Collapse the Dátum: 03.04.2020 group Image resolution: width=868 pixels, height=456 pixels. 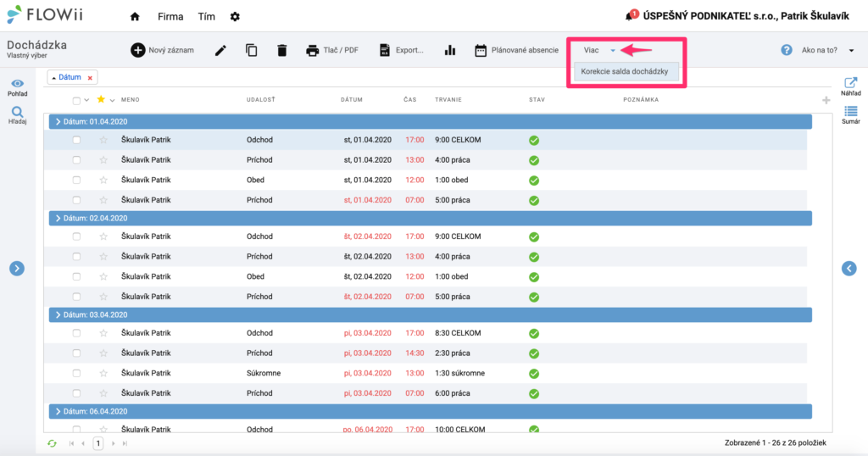click(58, 315)
